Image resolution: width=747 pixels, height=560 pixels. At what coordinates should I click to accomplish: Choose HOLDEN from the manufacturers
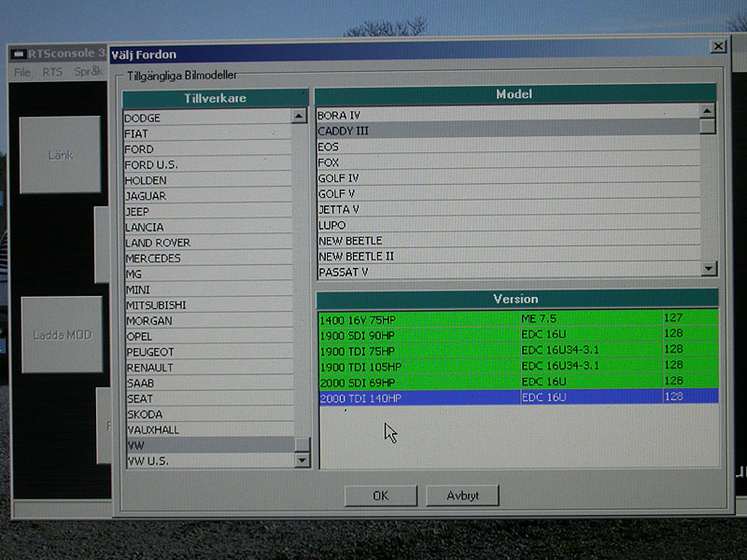[x=208, y=180]
